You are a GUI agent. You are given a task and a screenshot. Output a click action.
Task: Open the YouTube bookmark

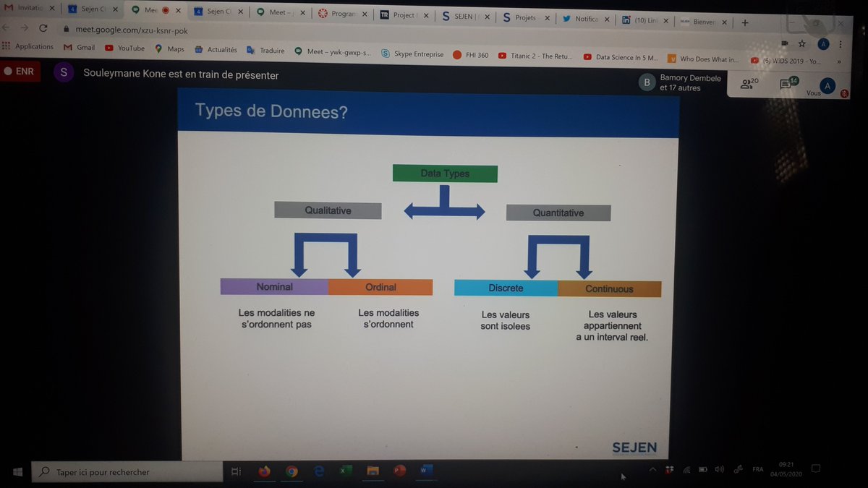124,48
